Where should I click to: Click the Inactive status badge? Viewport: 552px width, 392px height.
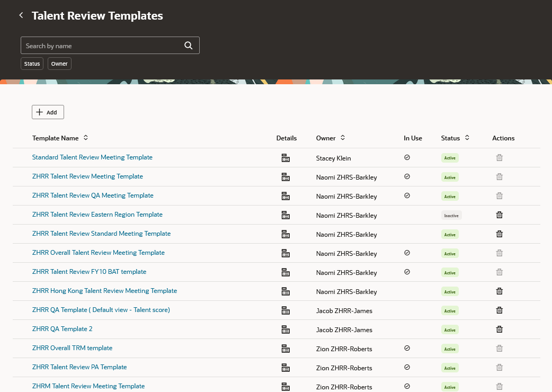451,215
